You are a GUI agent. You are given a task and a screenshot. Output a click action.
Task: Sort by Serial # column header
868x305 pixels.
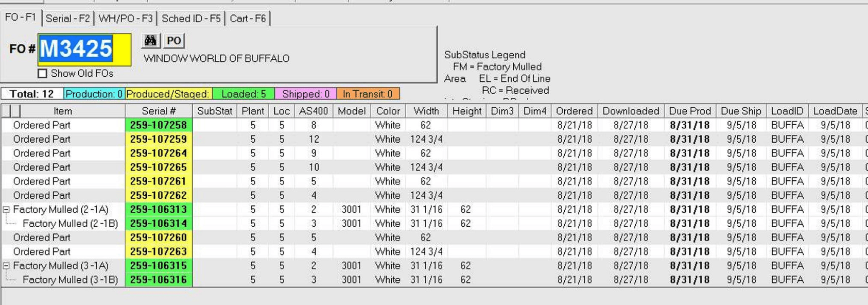(x=159, y=111)
